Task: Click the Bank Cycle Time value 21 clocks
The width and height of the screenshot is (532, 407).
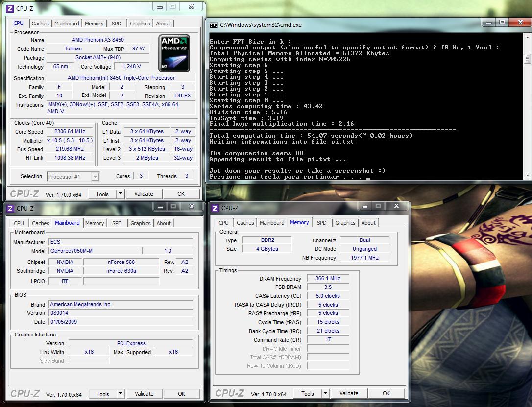Action: click(x=328, y=331)
